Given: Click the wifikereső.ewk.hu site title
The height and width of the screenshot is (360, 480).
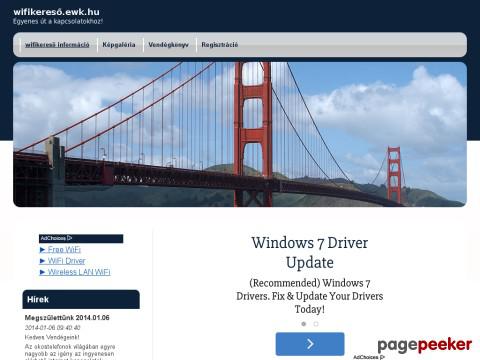Looking at the screenshot, I should point(56,12).
